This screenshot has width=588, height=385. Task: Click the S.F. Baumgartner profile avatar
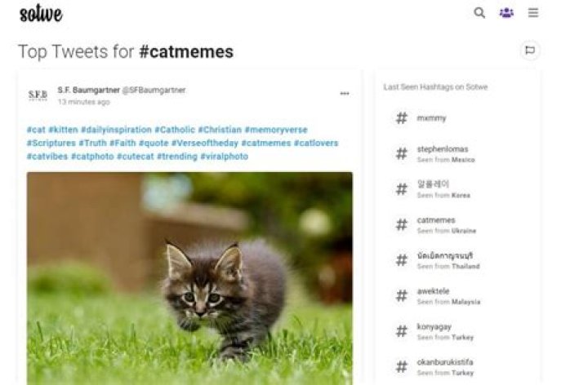[38, 95]
